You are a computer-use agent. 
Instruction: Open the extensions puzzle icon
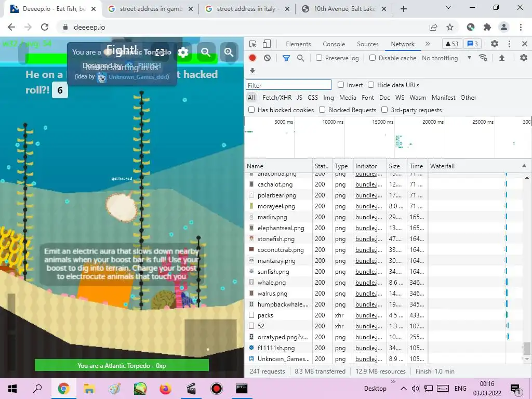pos(487,27)
